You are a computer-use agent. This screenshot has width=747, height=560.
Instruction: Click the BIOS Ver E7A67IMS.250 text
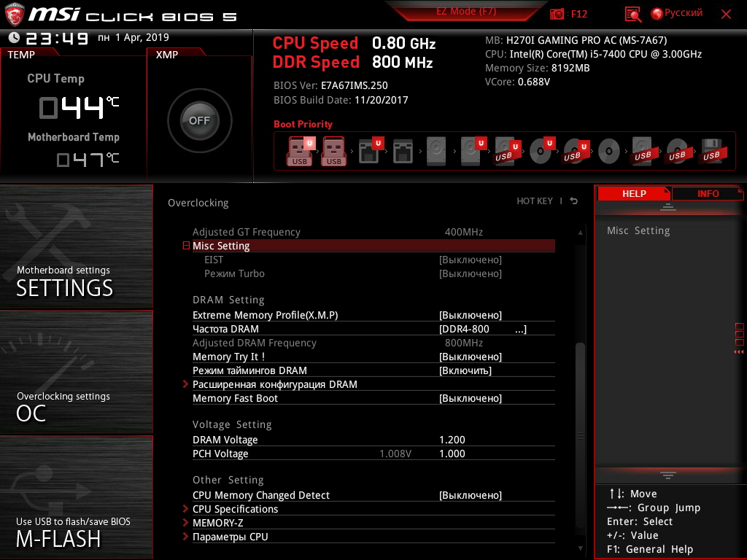(x=330, y=86)
